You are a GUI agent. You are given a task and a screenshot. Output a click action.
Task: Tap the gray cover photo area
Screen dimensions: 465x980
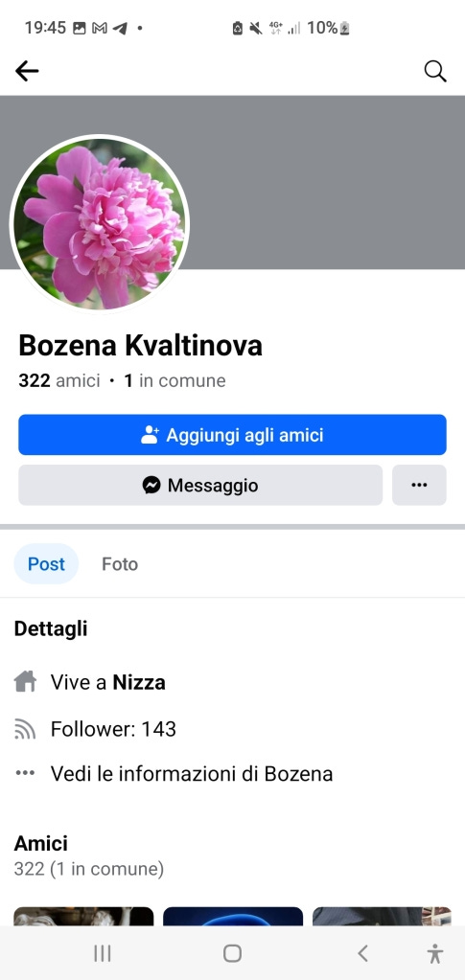pyautogui.click(x=325, y=182)
